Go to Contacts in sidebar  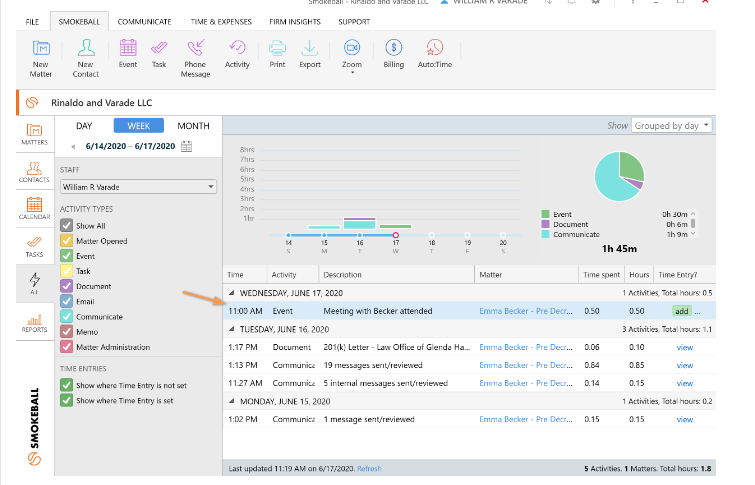[35, 172]
